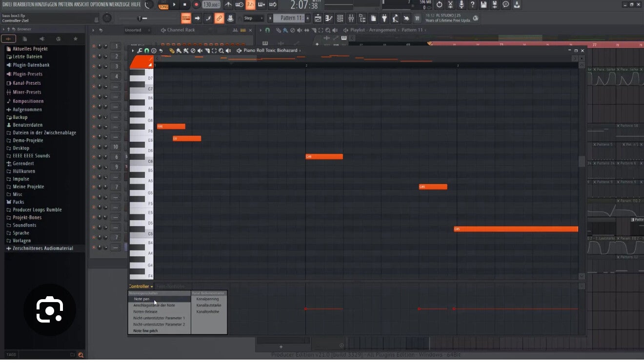Click the question mark help icon

472,5
